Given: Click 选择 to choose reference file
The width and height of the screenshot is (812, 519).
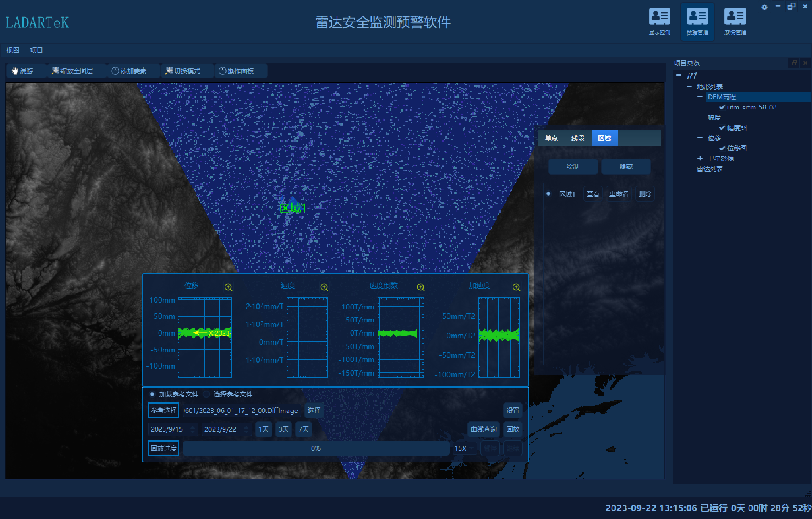Looking at the screenshot, I should coord(314,410).
